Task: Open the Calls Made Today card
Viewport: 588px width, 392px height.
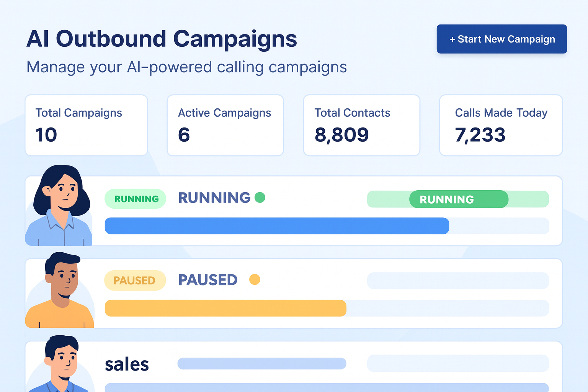Action: pos(501,125)
